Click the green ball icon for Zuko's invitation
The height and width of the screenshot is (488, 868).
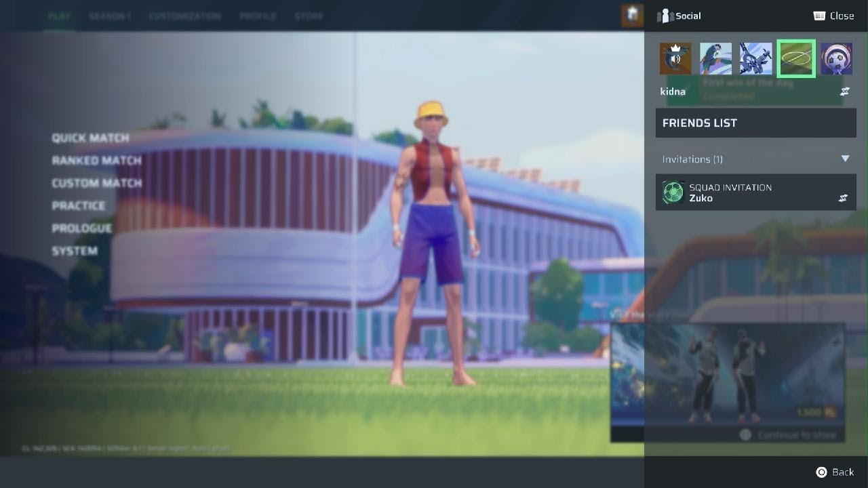click(673, 192)
